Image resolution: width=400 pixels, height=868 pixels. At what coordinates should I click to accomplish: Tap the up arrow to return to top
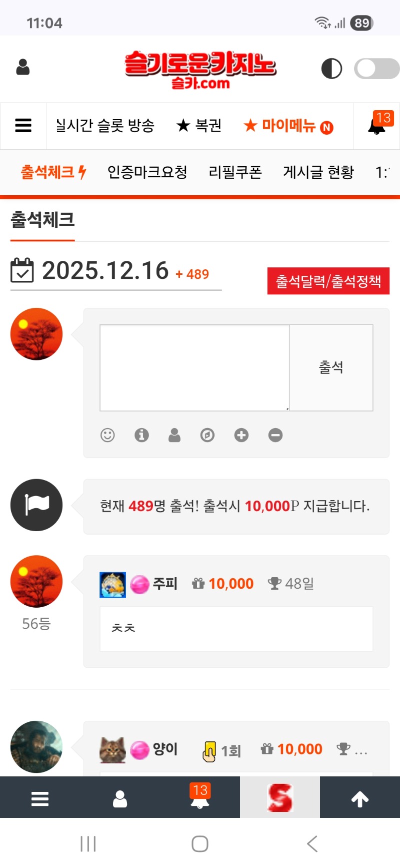(x=360, y=798)
